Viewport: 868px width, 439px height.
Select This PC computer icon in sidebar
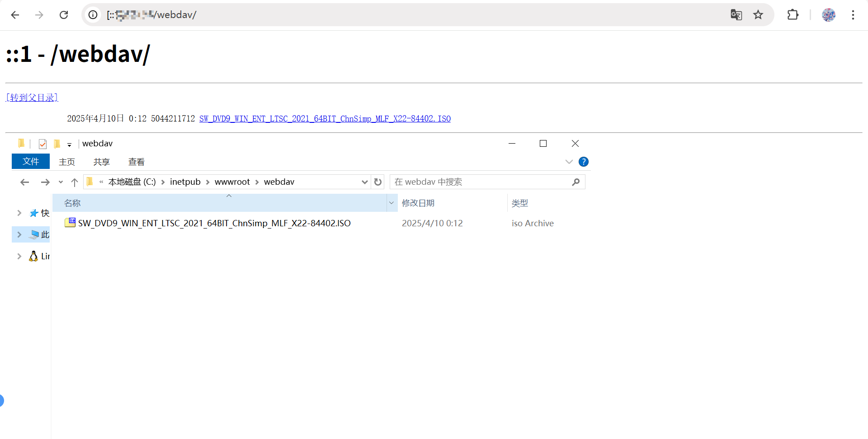[34, 234]
